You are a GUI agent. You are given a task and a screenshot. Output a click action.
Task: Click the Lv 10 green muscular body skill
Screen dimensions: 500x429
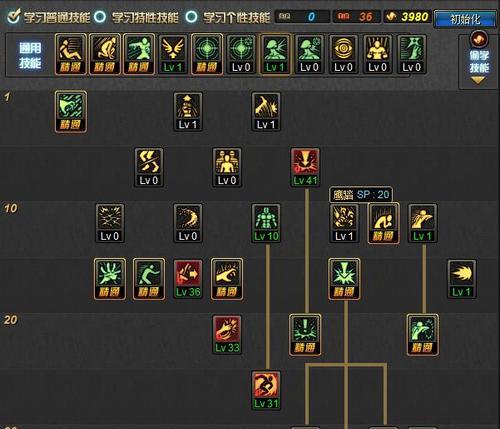point(266,223)
